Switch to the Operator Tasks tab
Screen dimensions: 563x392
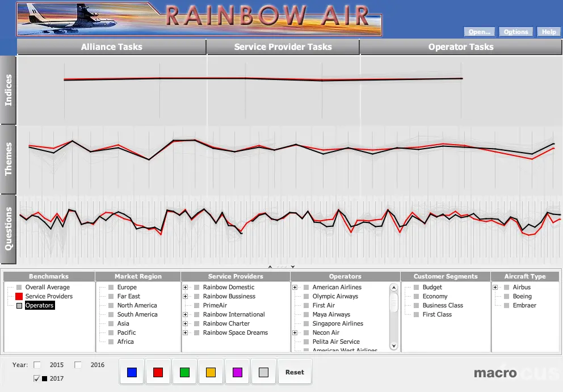click(460, 47)
